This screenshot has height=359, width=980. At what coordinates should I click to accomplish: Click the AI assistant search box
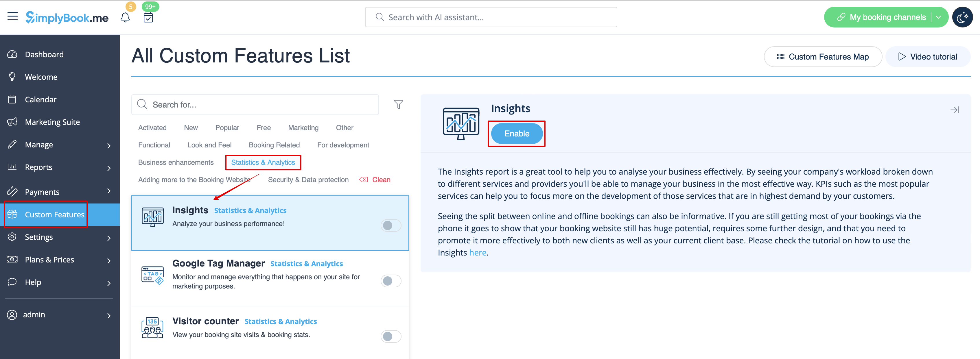pos(491,17)
